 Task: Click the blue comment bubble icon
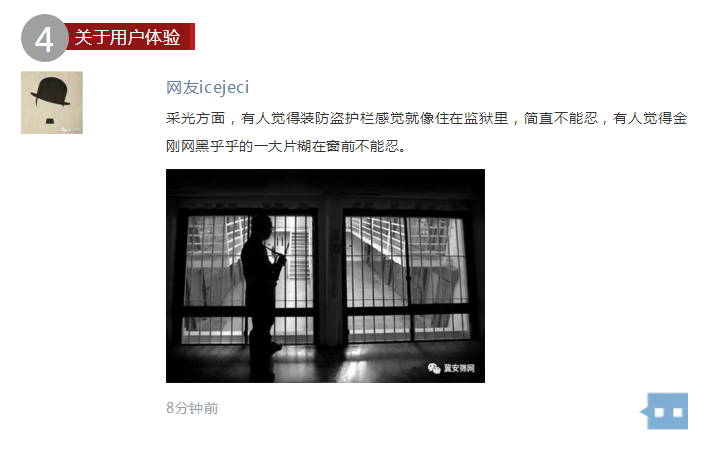[x=664, y=411]
